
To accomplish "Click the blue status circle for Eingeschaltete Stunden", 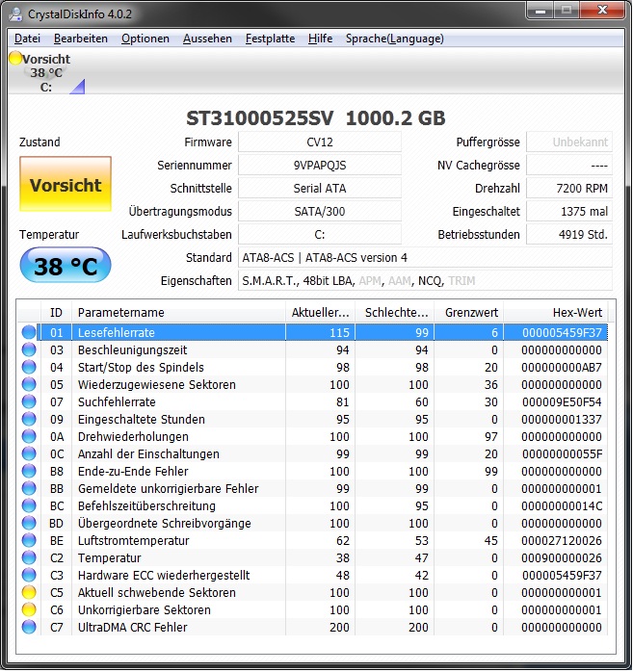I will point(29,419).
